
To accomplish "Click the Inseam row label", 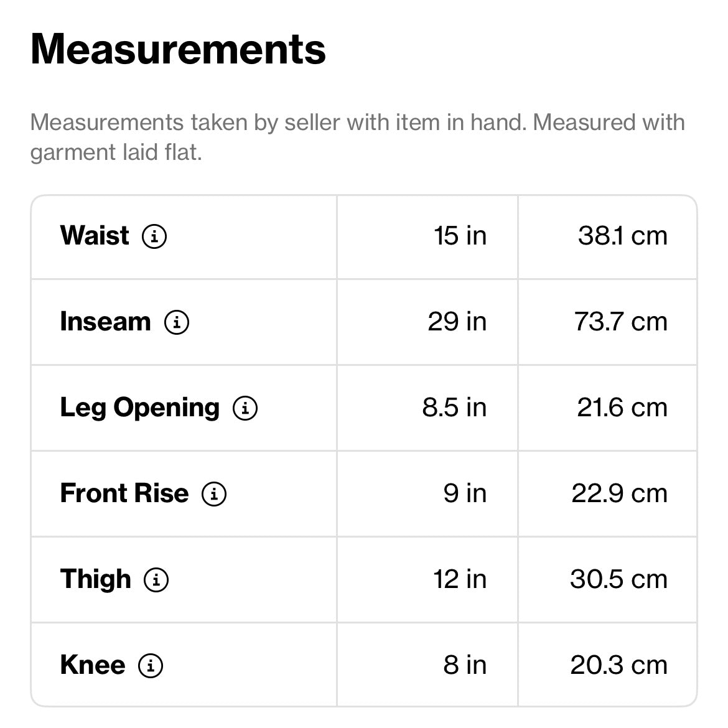I will [x=105, y=322].
